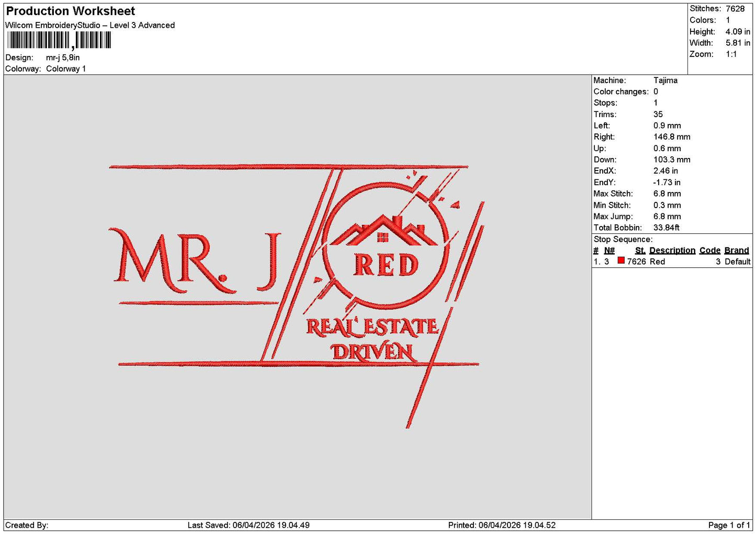Image resolution: width=756 pixels, height=534 pixels.
Task: Click the Up value 0.6 mm
Action: pyautogui.click(x=667, y=149)
